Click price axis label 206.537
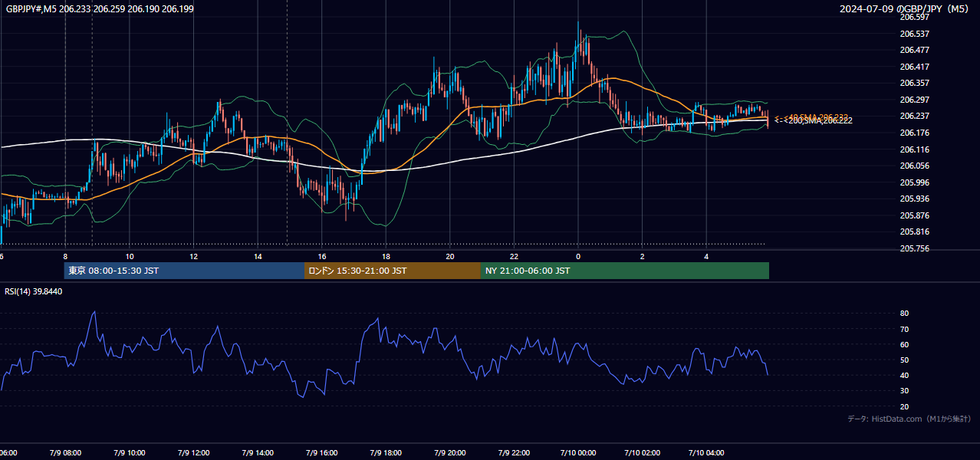Screen dimensions: 980x460 pyautogui.click(x=914, y=34)
